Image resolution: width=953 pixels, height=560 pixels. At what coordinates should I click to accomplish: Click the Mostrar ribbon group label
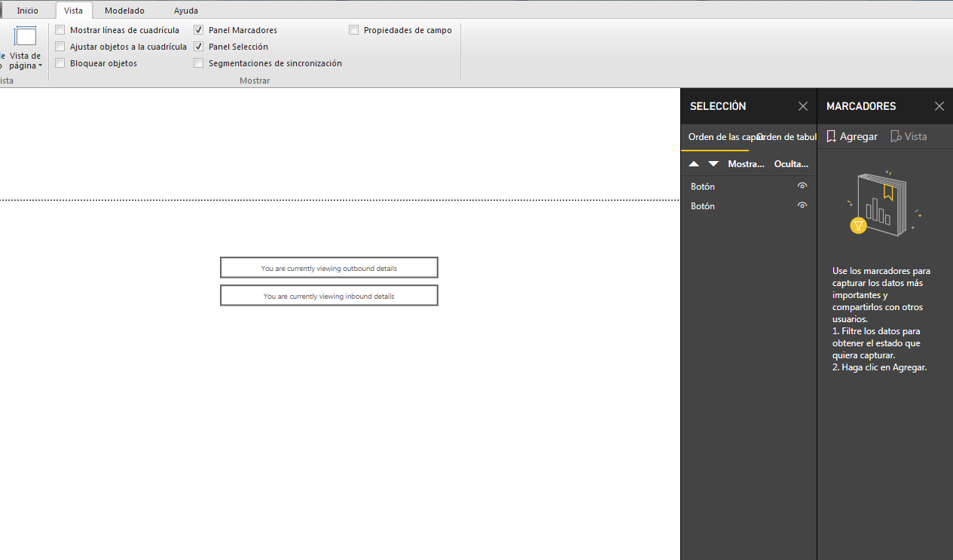coord(255,81)
